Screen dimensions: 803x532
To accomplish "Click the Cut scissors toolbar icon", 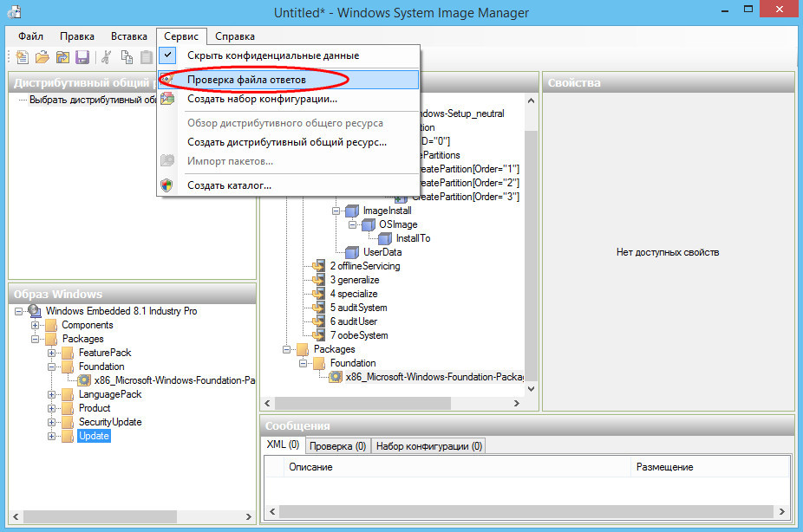I will tap(106, 57).
